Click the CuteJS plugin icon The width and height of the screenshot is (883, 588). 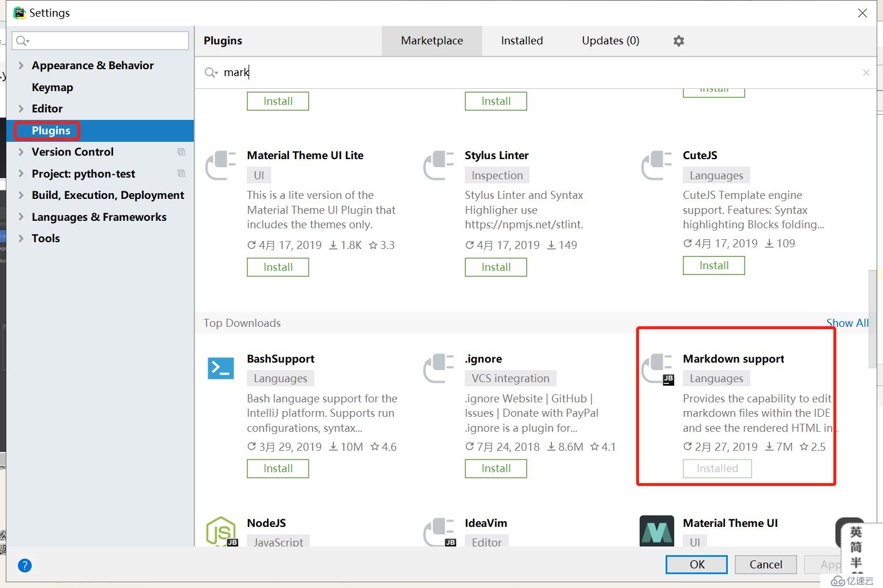click(x=657, y=165)
